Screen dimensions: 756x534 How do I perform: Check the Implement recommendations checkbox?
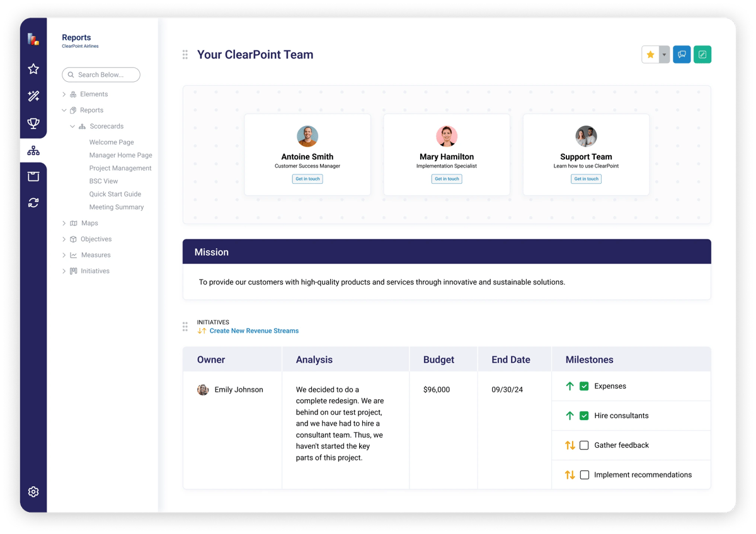point(584,475)
